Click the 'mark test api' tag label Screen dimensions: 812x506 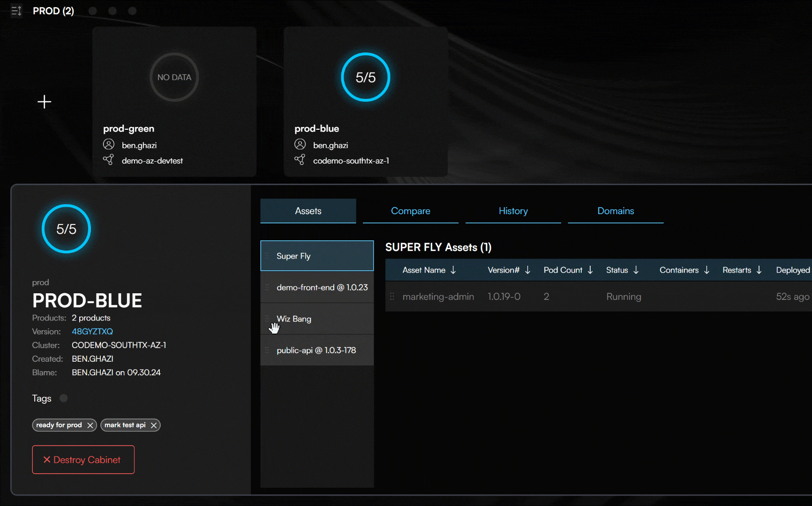125,425
